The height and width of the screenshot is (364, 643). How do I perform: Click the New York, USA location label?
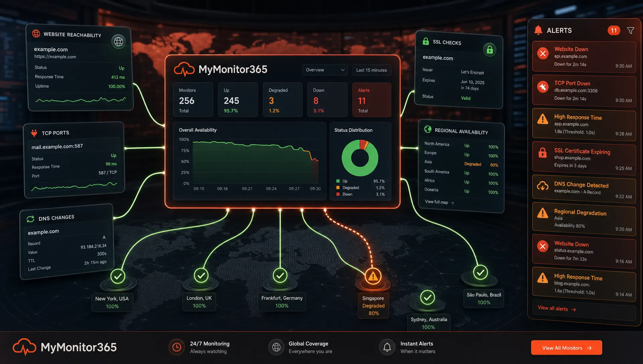[112, 298]
